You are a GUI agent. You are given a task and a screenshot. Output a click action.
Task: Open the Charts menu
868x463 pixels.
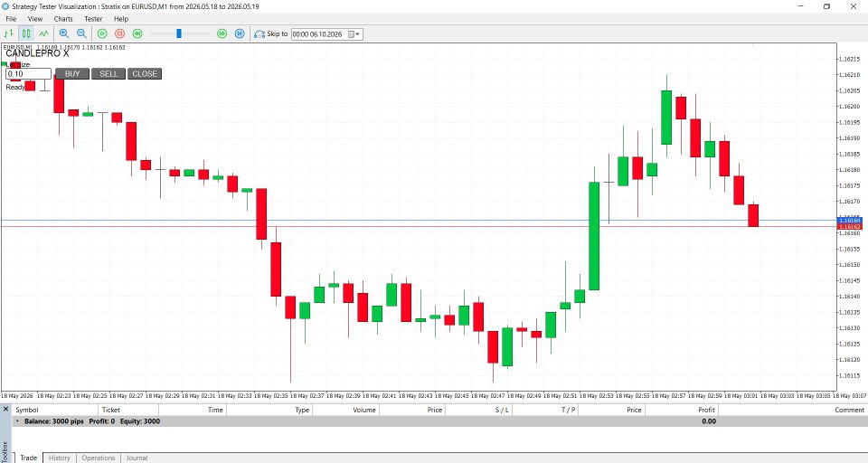click(x=63, y=19)
